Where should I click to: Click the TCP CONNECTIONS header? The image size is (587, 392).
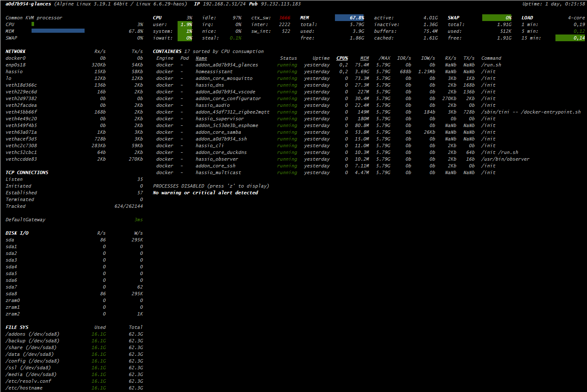(x=27, y=172)
